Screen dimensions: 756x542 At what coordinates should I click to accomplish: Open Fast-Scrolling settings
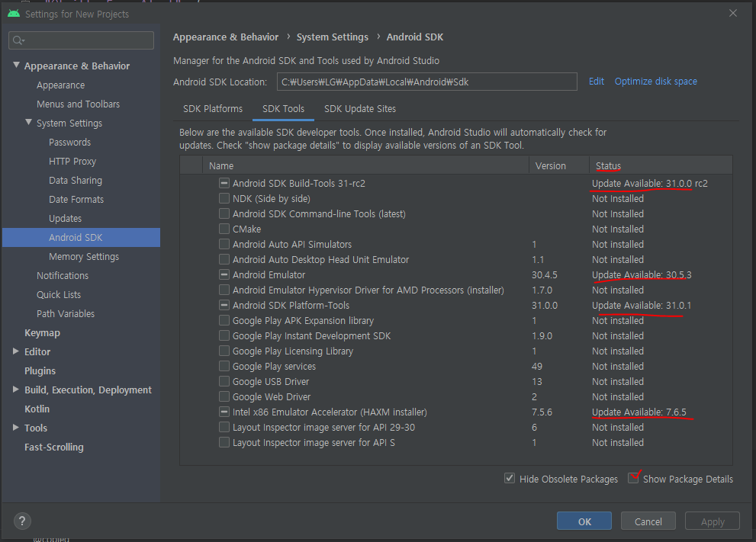[x=54, y=447]
